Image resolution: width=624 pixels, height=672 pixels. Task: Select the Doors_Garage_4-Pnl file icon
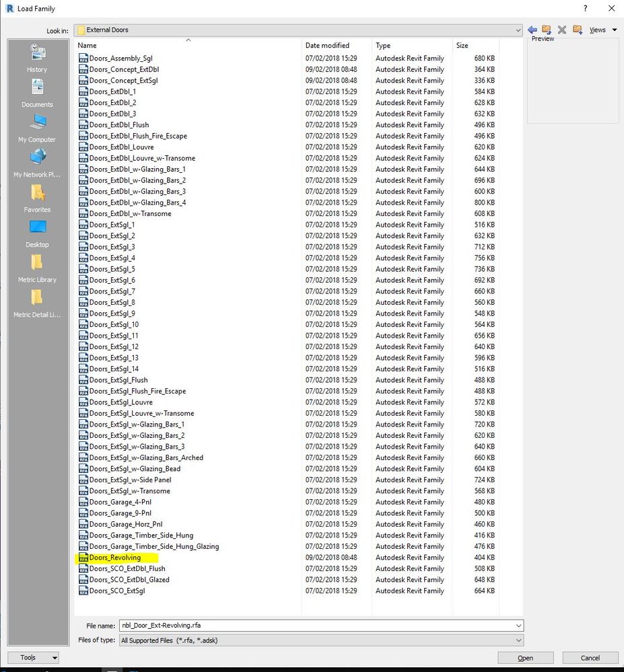click(83, 502)
